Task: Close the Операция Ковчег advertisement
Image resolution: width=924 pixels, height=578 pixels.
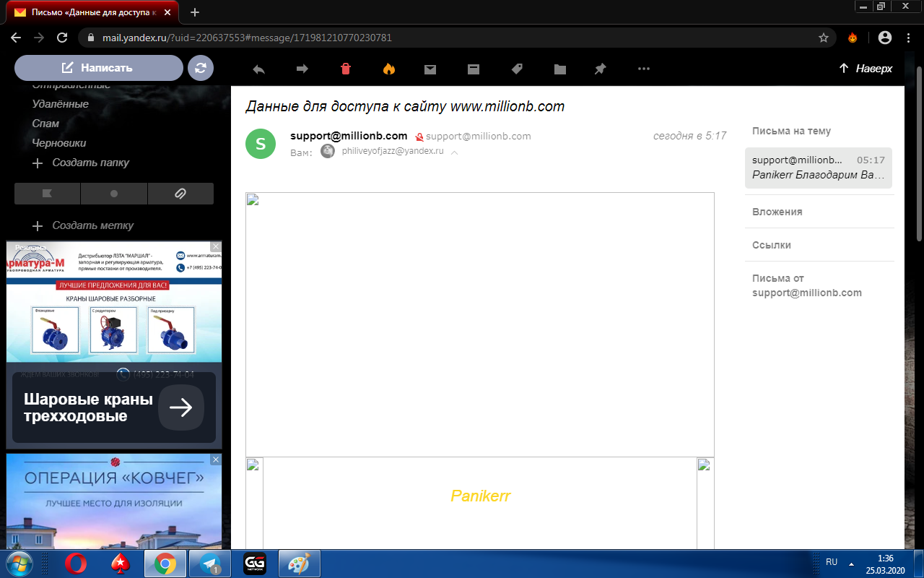Action: coord(215,459)
